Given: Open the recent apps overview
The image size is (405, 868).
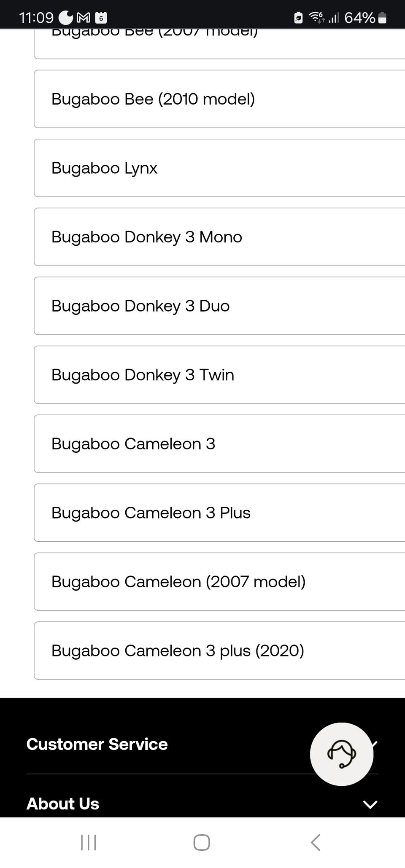Looking at the screenshot, I should tap(89, 842).
